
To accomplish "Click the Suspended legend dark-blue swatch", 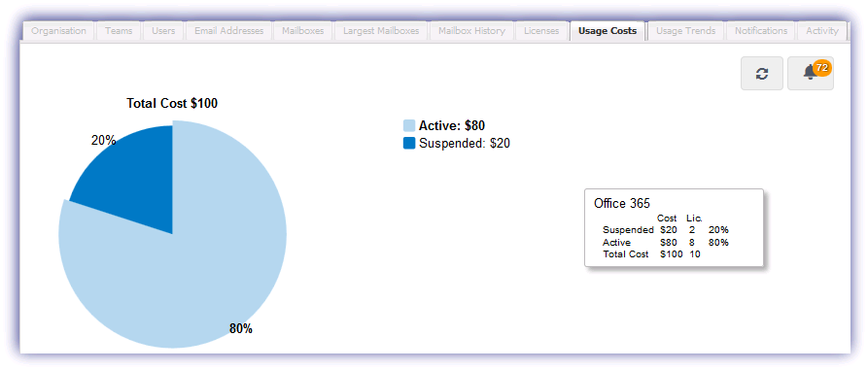I will click(409, 144).
